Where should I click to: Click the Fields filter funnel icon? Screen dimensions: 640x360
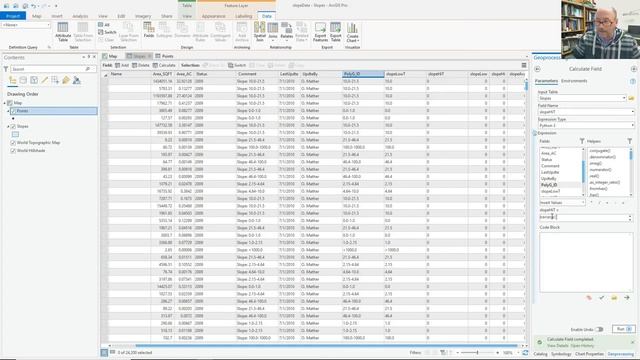click(x=582, y=141)
